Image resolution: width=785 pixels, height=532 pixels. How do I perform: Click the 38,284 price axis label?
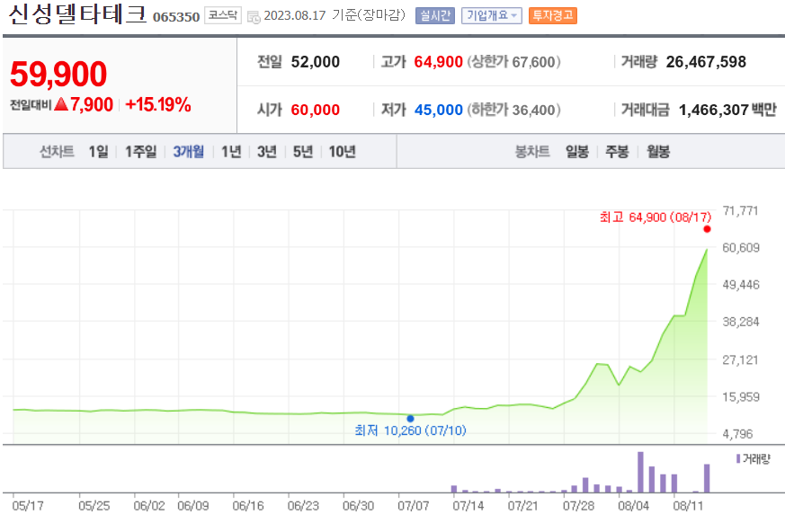pos(740,322)
